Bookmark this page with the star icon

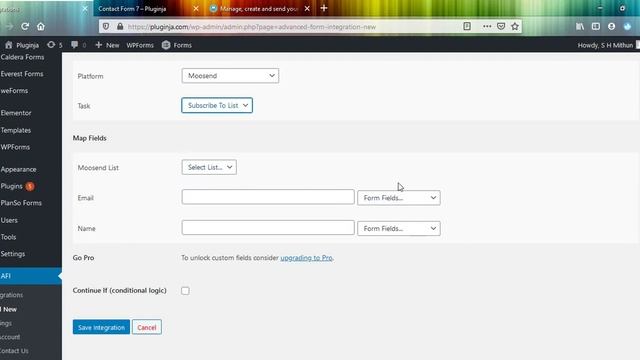[515, 27]
